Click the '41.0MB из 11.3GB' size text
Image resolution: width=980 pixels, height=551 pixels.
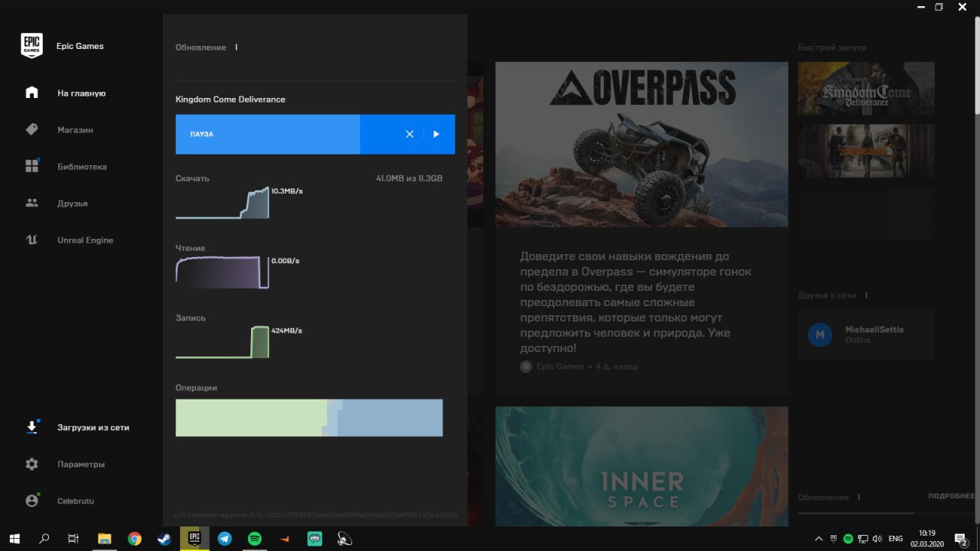409,178
